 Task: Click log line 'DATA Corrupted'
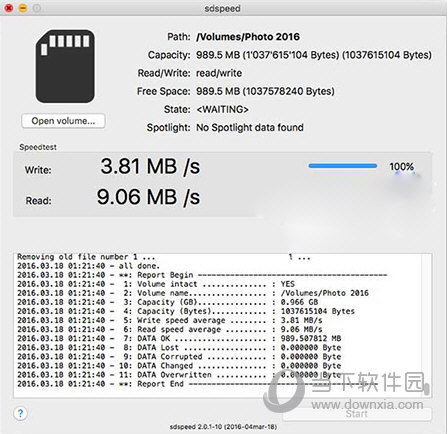[x=179, y=356]
